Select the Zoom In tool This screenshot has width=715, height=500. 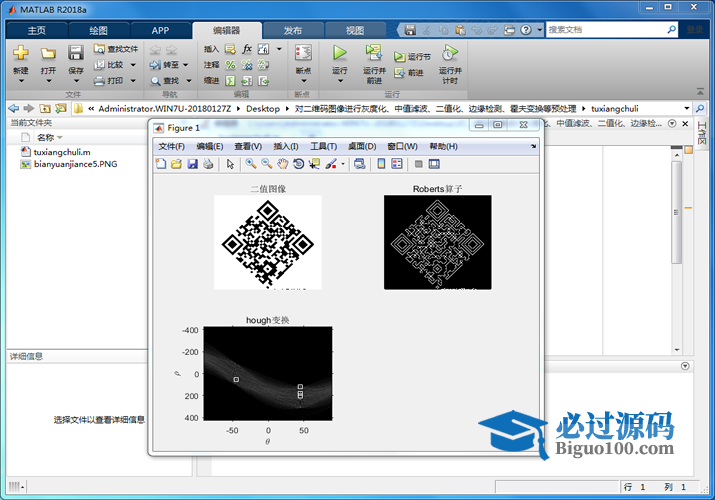click(x=251, y=164)
